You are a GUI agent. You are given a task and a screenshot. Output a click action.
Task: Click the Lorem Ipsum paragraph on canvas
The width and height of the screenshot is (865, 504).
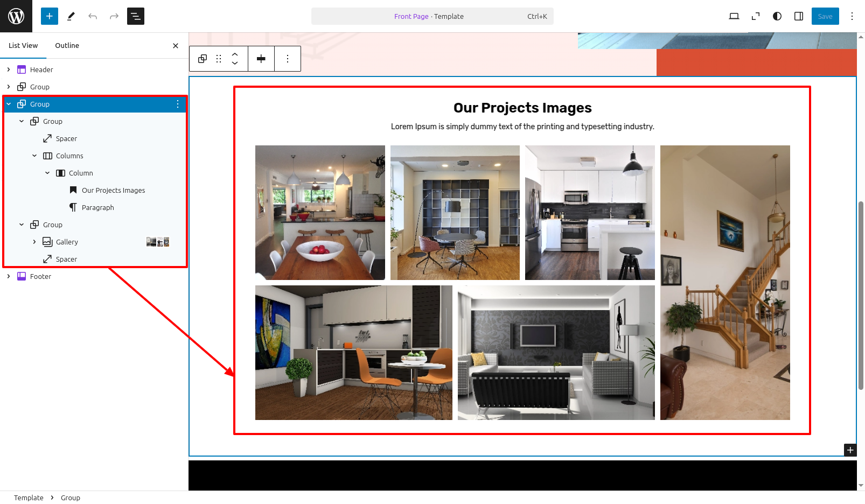click(522, 127)
